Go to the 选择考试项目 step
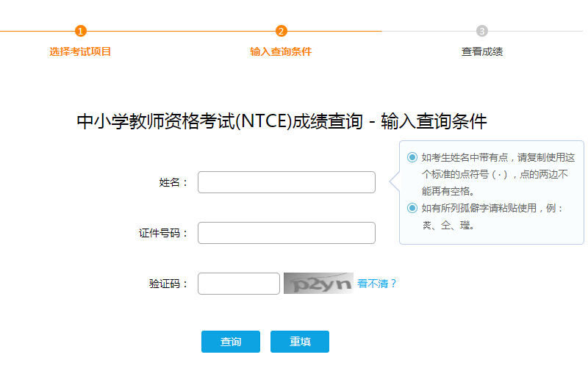Screen dimensions: 588x374 pos(80,51)
